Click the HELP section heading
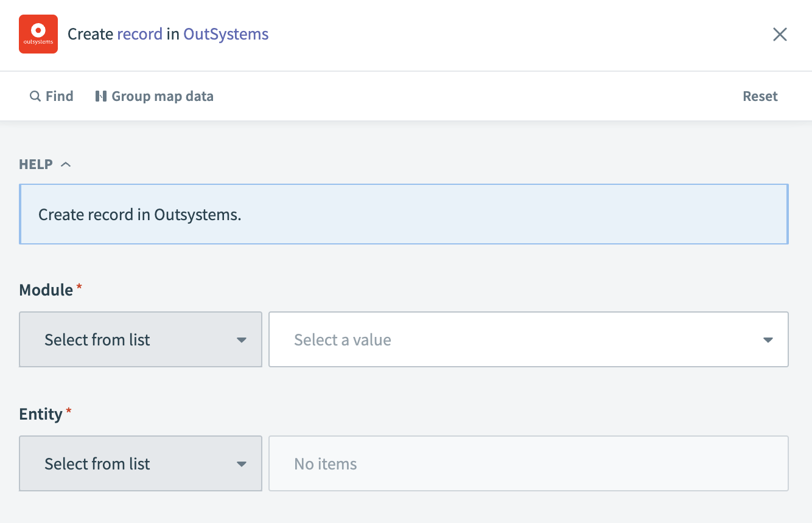Screen dimensions: 812x523 (36, 164)
